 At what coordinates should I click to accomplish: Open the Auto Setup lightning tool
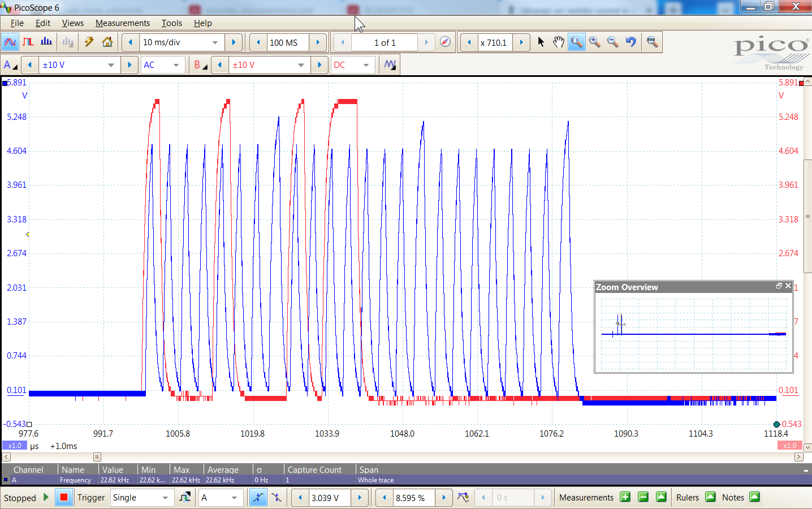coord(88,42)
